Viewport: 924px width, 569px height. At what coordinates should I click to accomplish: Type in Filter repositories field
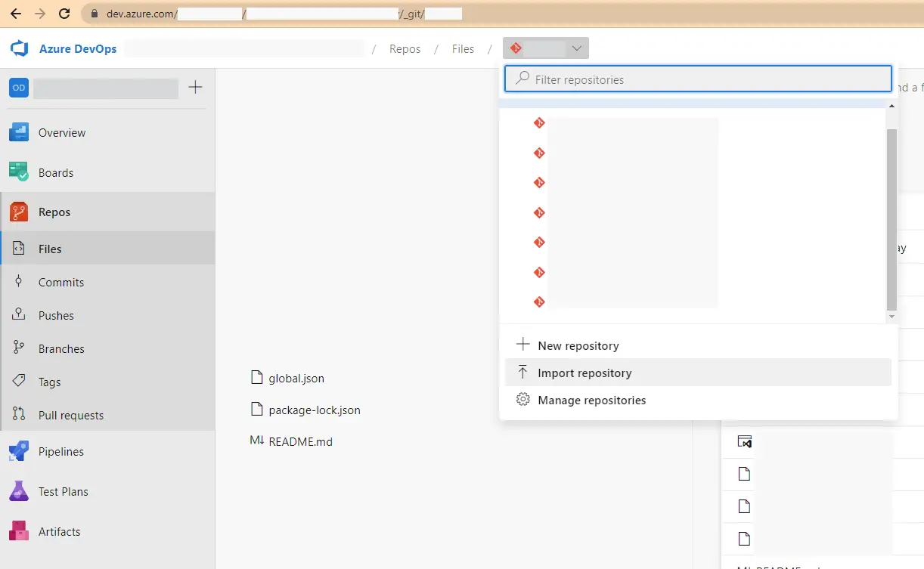tap(707, 79)
